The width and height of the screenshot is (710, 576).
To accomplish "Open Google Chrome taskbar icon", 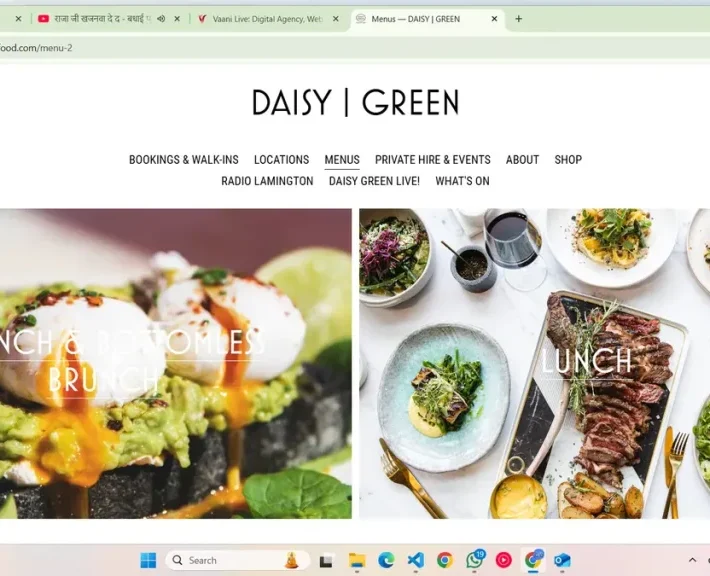I will 445,561.
